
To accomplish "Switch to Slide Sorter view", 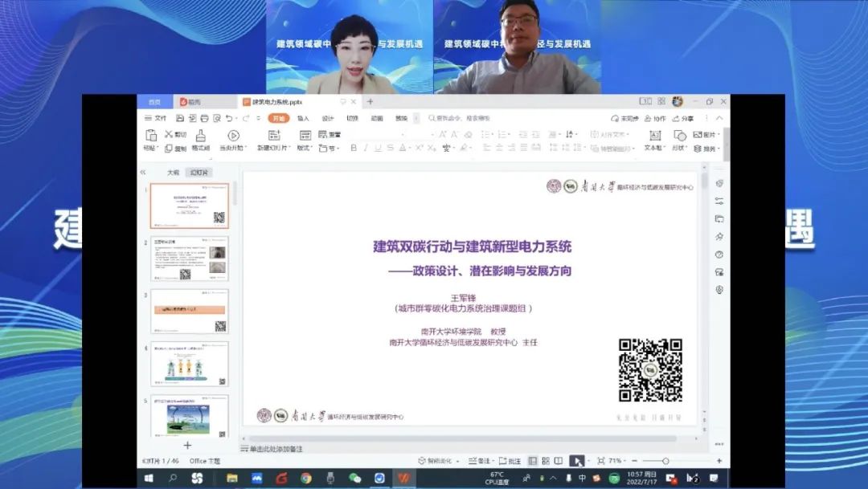I will pos(546,461).
